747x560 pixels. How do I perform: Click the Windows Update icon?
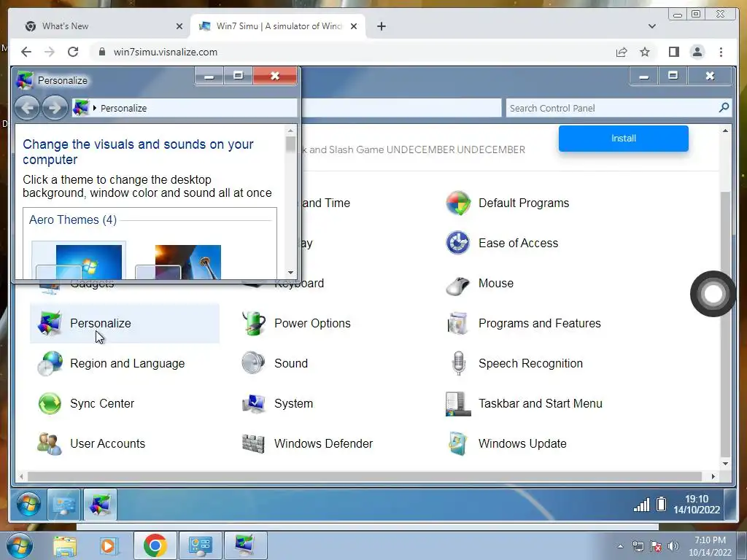coord(458,443)
